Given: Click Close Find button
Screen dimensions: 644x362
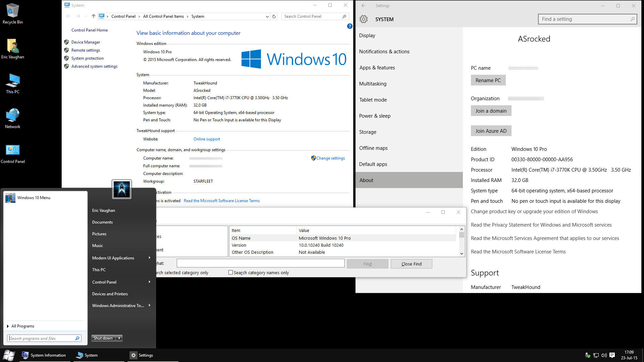Looking at the screenshot, I should point(411,264).
